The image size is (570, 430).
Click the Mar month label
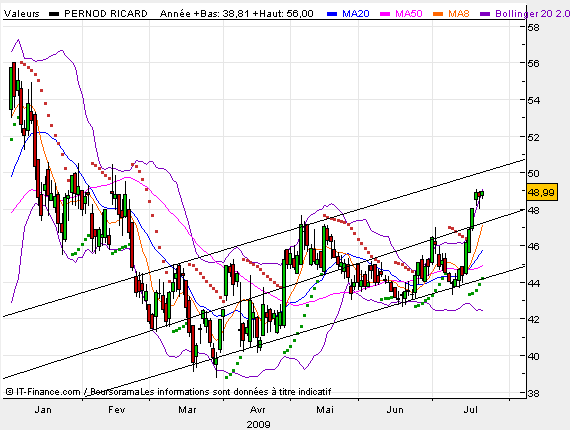coord(187,410)
